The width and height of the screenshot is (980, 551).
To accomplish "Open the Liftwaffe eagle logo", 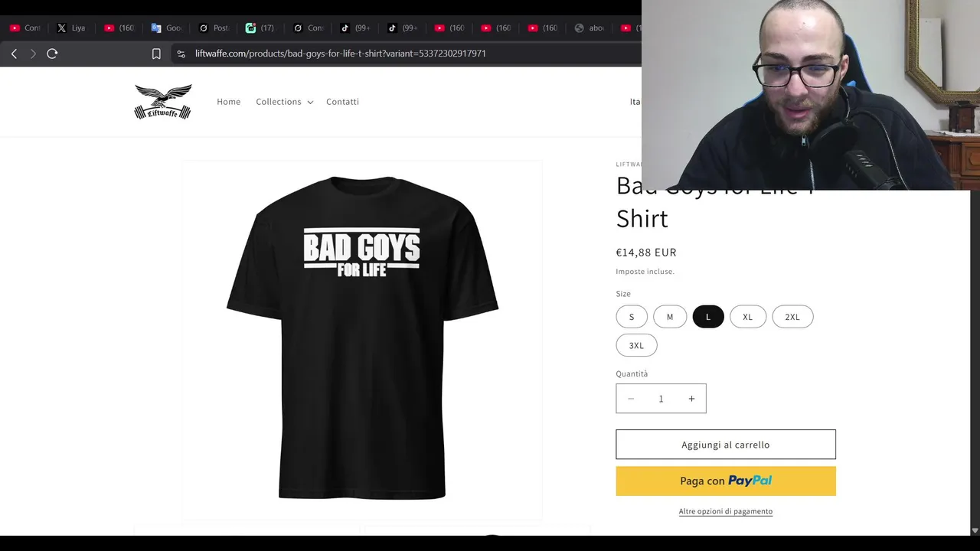I will coord(163,102).
